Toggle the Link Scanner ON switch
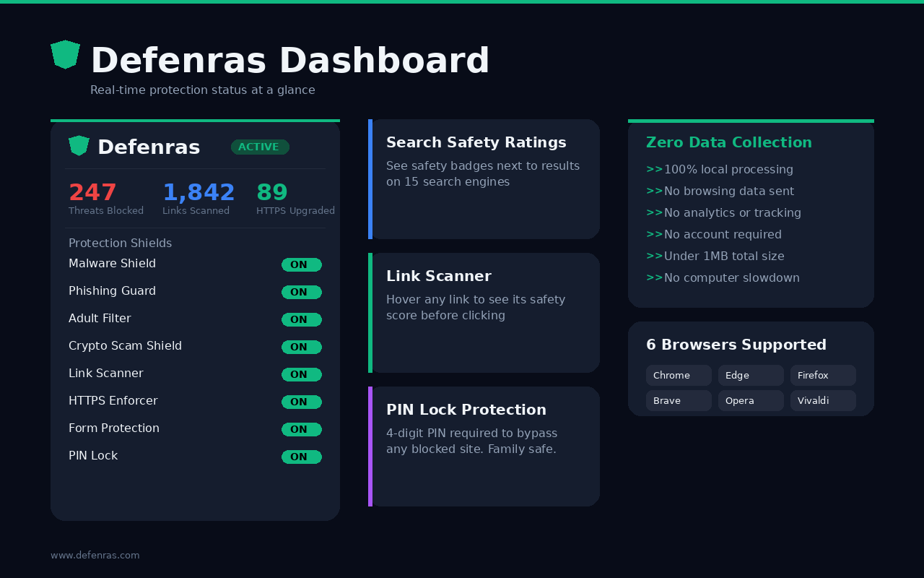 (302, 374)
